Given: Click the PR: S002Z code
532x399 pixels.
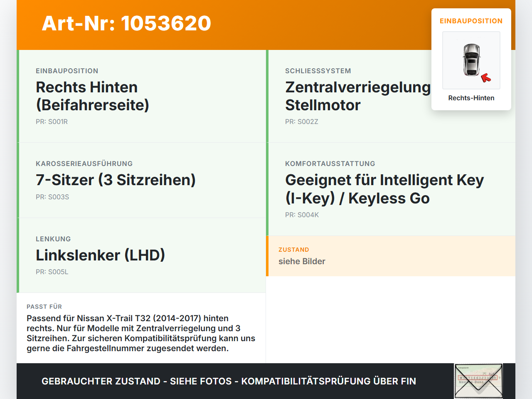Looking at the screenshot, I should pyautogui.click(x=301, y=122).
